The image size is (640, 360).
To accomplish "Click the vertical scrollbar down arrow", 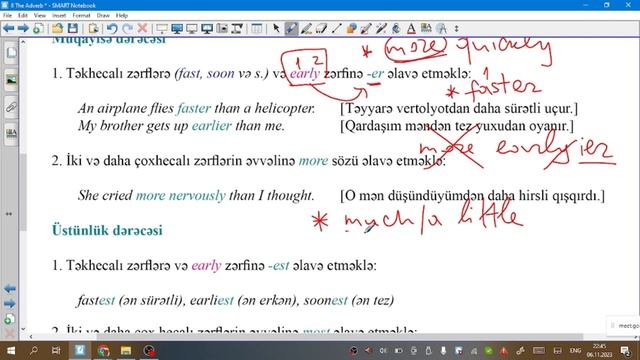I will point(23,329).
